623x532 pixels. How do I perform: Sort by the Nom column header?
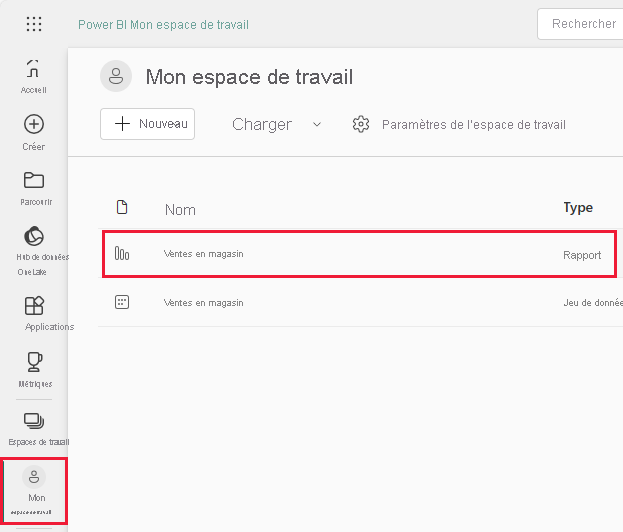180,210
